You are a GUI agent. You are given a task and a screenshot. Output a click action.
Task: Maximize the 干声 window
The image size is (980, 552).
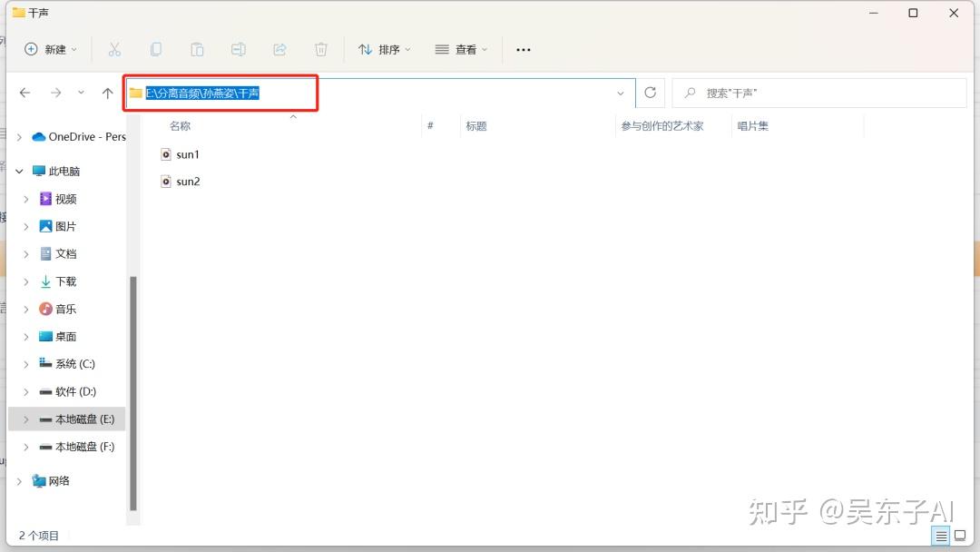tap(913, 13)
